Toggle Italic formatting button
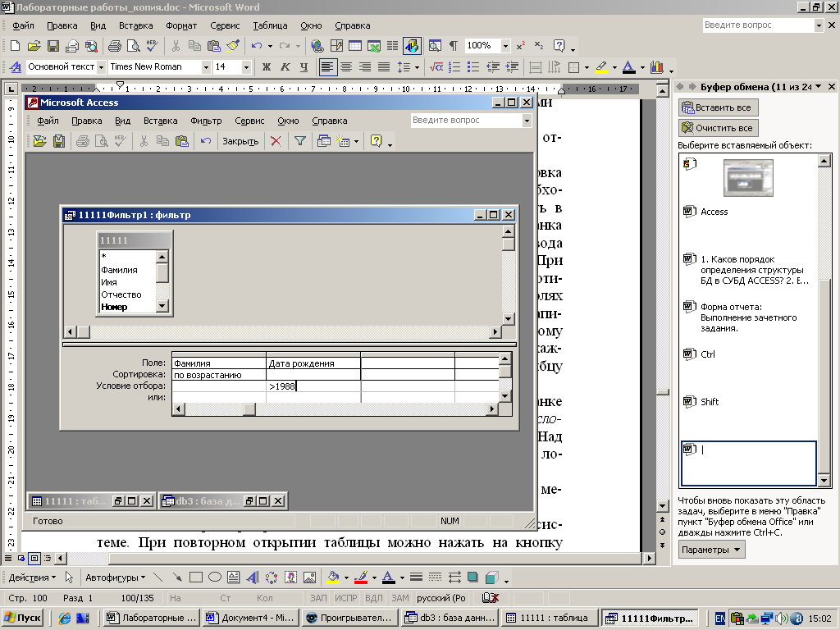The height and width of the screenshot is (630, 840). point(285,67)
